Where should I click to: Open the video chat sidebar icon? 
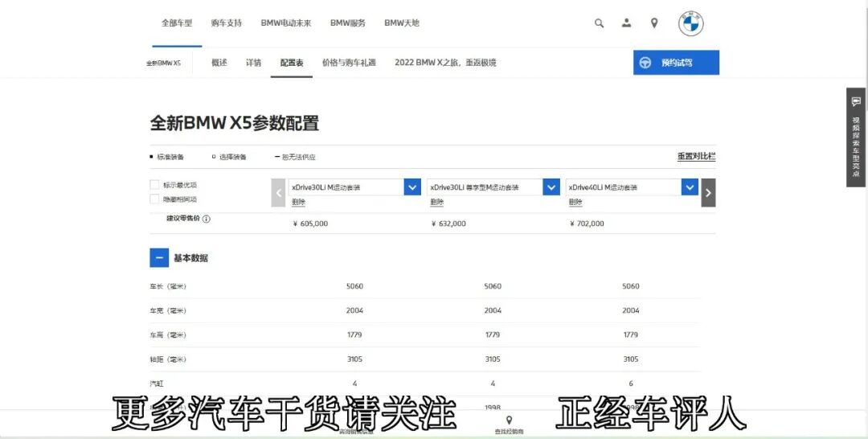point(856,101)
